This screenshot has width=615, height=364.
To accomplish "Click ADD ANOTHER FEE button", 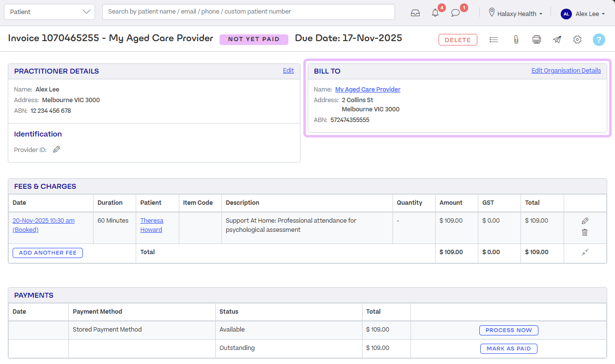I will (47, 253).
